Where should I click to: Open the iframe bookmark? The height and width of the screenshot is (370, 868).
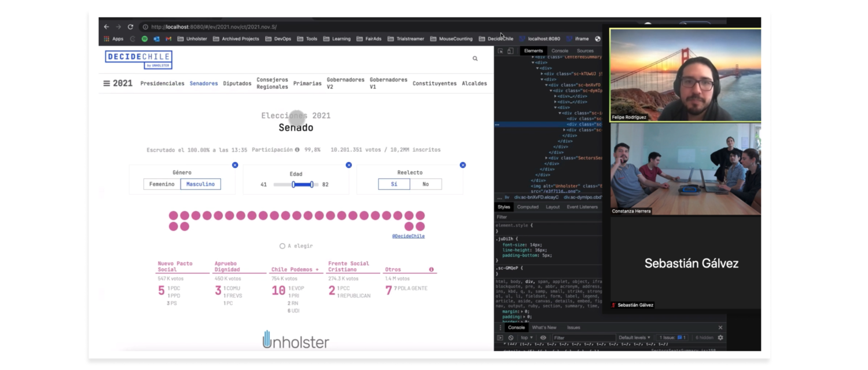[578, 39]
